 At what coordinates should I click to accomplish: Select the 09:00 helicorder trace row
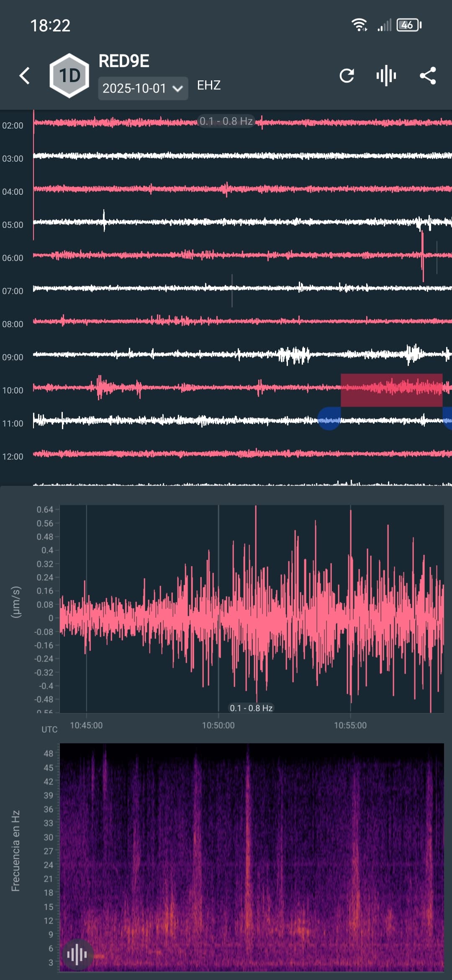243,355
